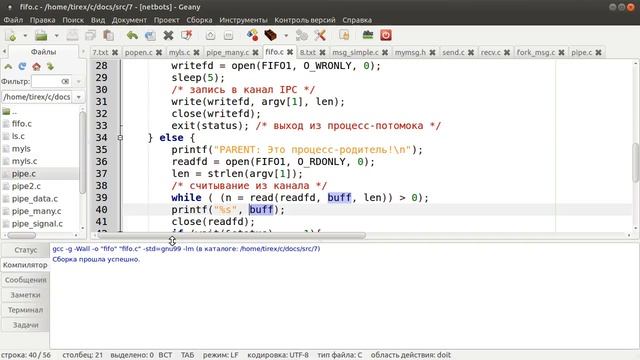Create a new file with toolbar icon

tap(11, 36)
